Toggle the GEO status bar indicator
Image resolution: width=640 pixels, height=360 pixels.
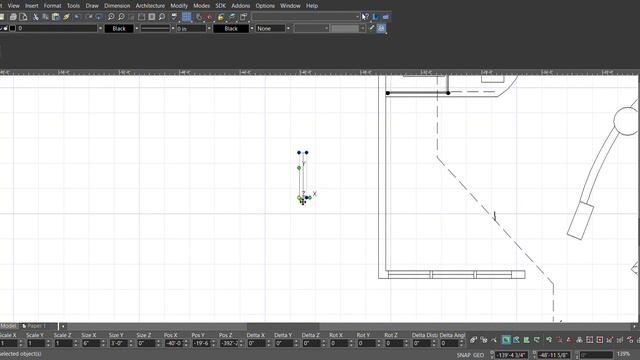pos(479,355)
